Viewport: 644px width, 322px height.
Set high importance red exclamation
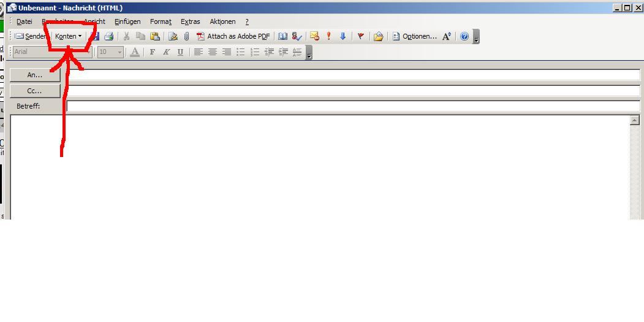(328, 36)
